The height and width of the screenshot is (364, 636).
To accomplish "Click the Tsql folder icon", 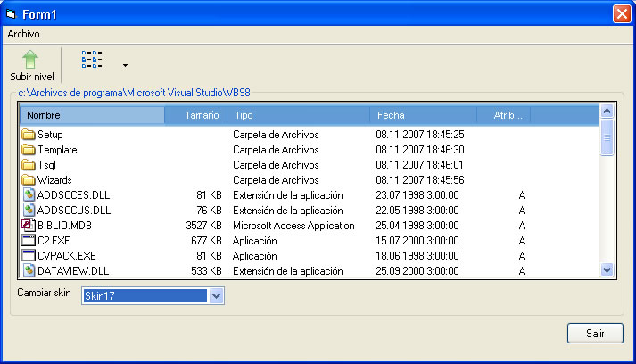I will (x=28, y=165).
